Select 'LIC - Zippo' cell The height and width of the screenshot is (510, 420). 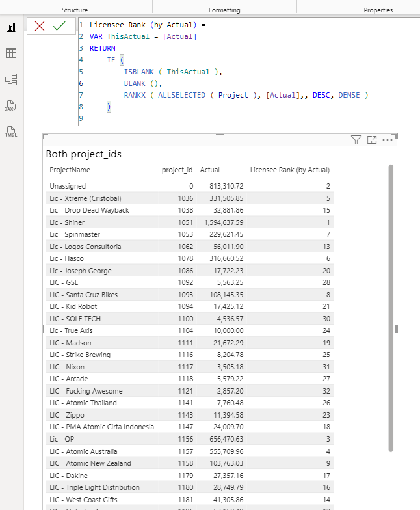click(66, 415)
